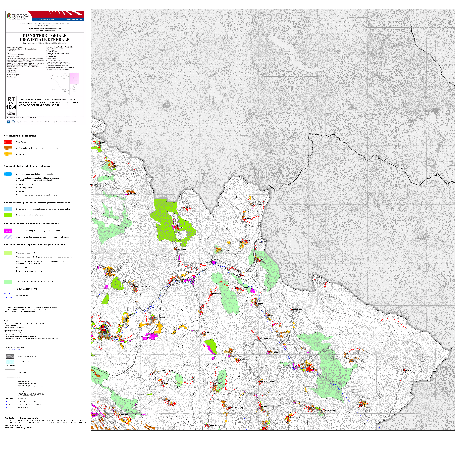Click the Riofreddo map label
This screenshot has width=476, height=449.
click(250, 241)
